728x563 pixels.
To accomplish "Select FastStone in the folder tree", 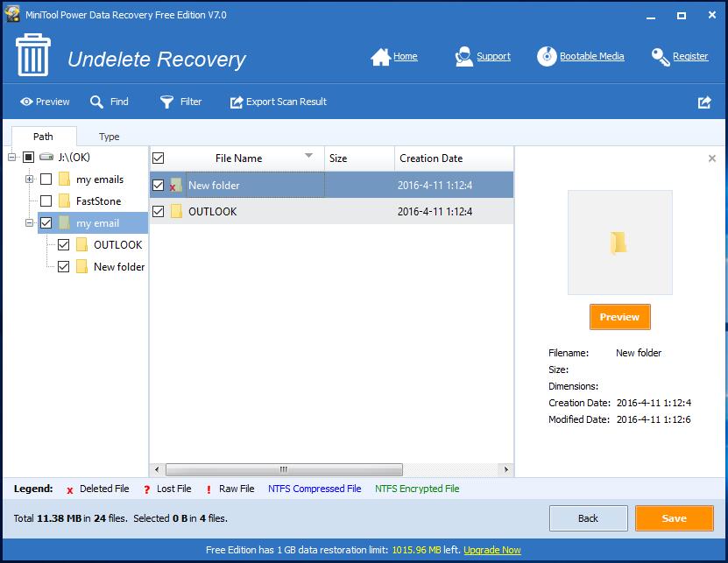I will click(98, 201).
